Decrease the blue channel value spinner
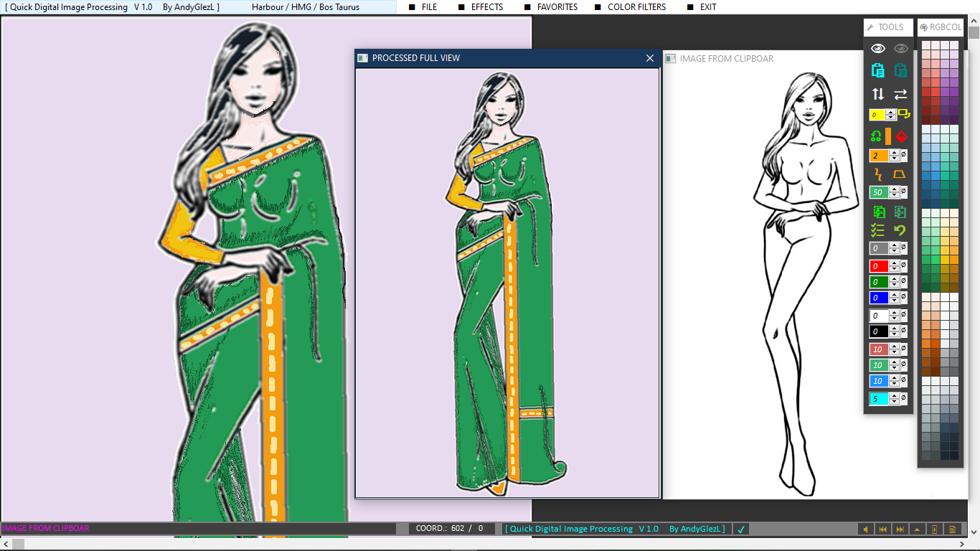 pyautogui.click(x=894, y=301)
